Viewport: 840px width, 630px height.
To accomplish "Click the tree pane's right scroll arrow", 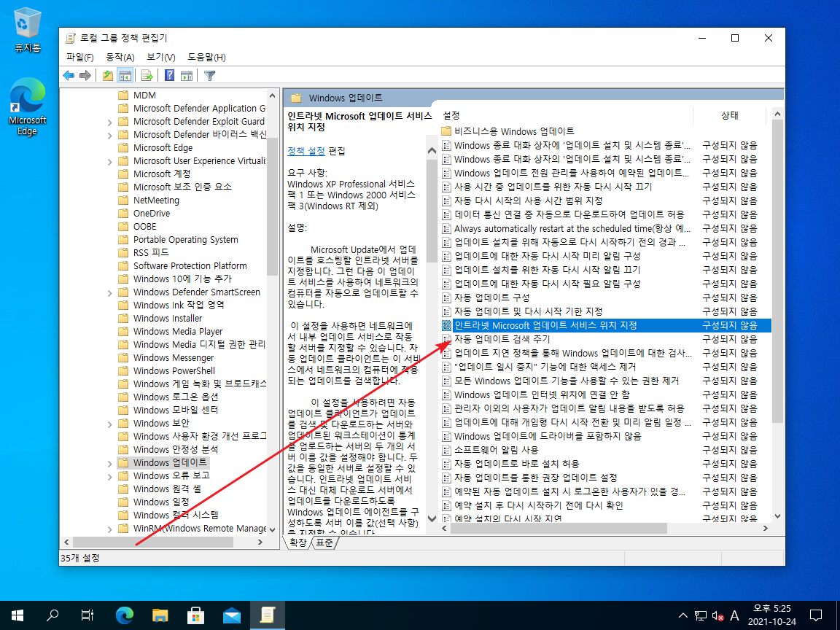I will [260, 542].
